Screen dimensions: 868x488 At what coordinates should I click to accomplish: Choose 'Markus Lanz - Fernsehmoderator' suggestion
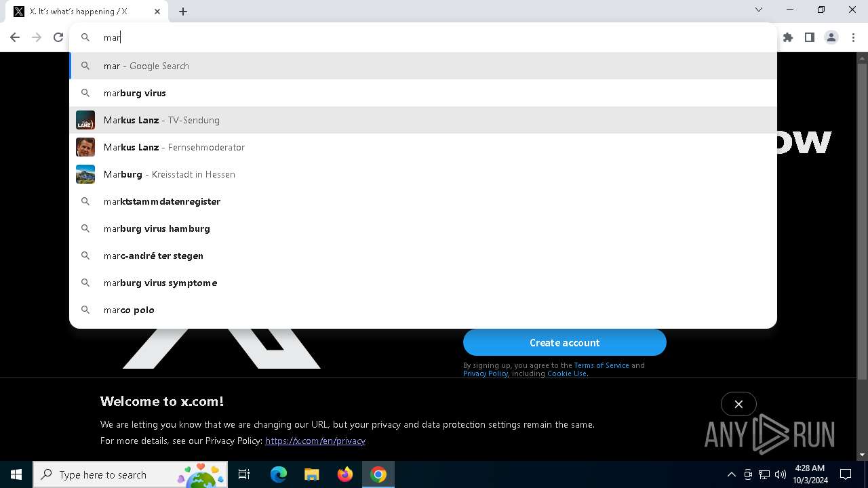pyautogui.click(x=423, y=147)
